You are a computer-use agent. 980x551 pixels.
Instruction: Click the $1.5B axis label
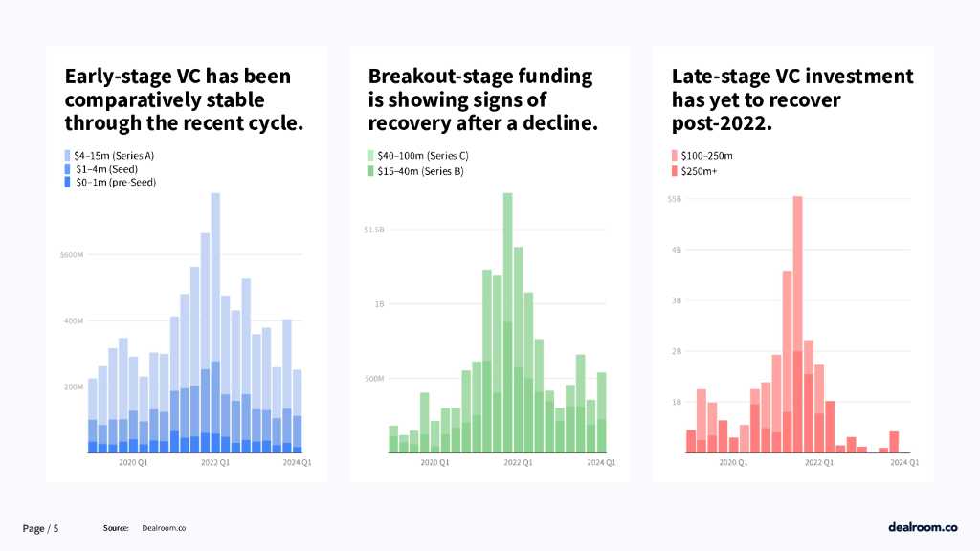pos(374,230)
